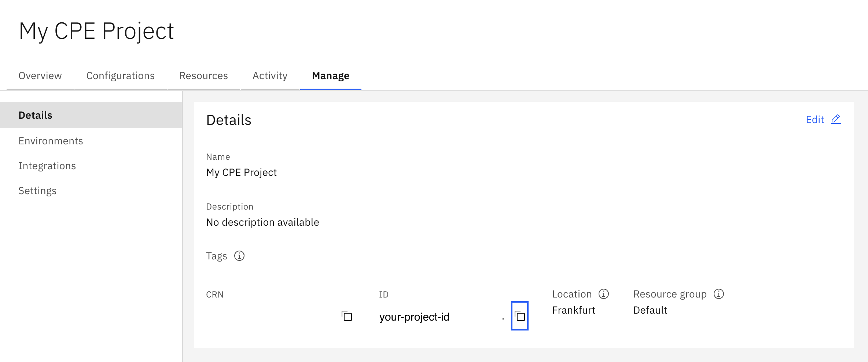Click the CRN label
This screenshot has width=868, height=362.
tap(215, 295)
